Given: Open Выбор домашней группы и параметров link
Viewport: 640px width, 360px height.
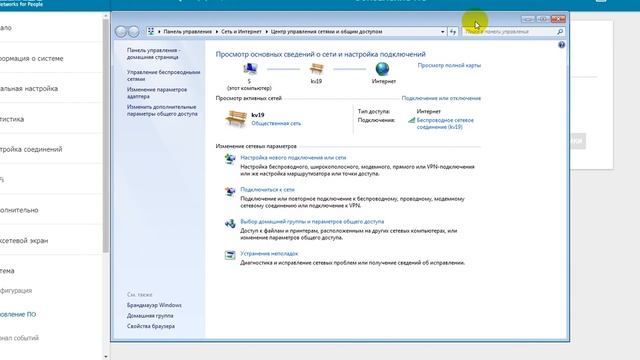Looking at the screenshot, I should click(x=312, y=222).
